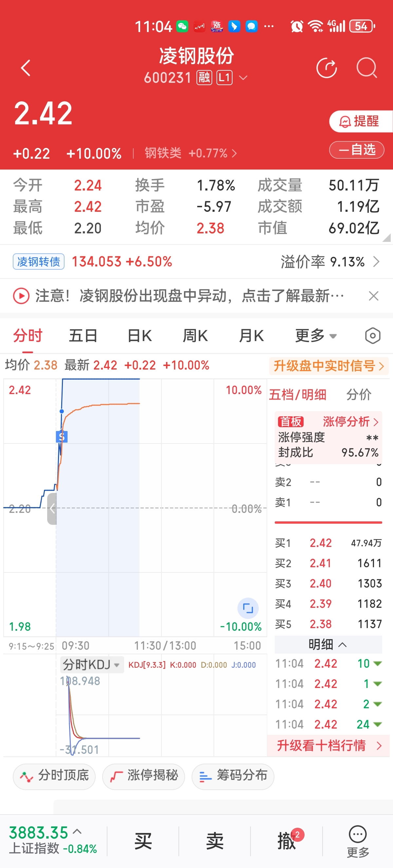Open 分时顶底 tool button
This screenshot has width=393, height=868.
(x=54, y=776)
